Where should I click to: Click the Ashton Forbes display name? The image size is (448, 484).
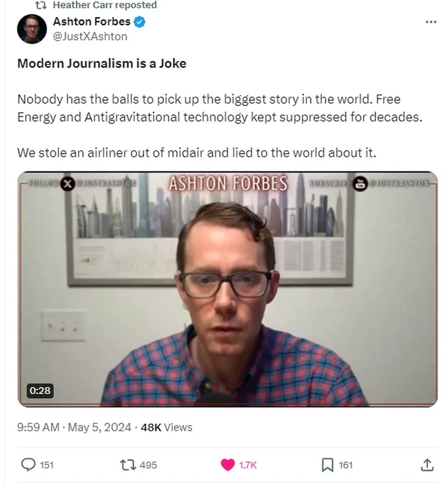[x=92, y=22]
